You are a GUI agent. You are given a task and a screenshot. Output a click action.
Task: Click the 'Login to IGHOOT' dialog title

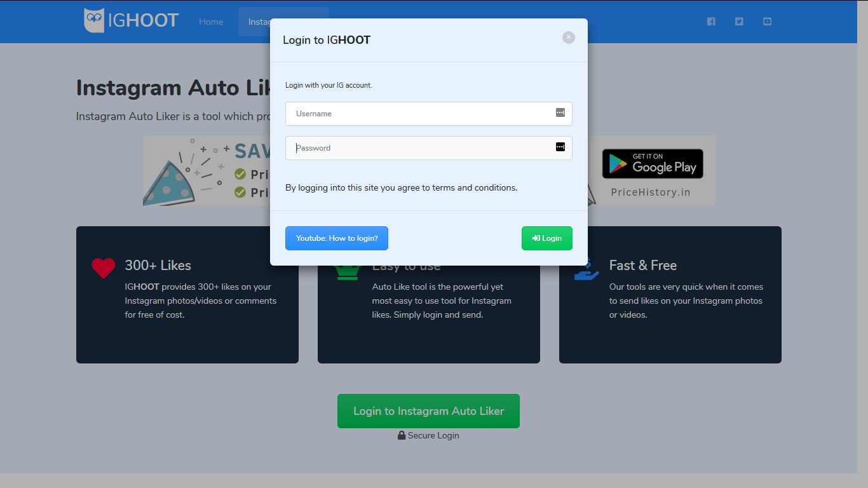point(327,40)
